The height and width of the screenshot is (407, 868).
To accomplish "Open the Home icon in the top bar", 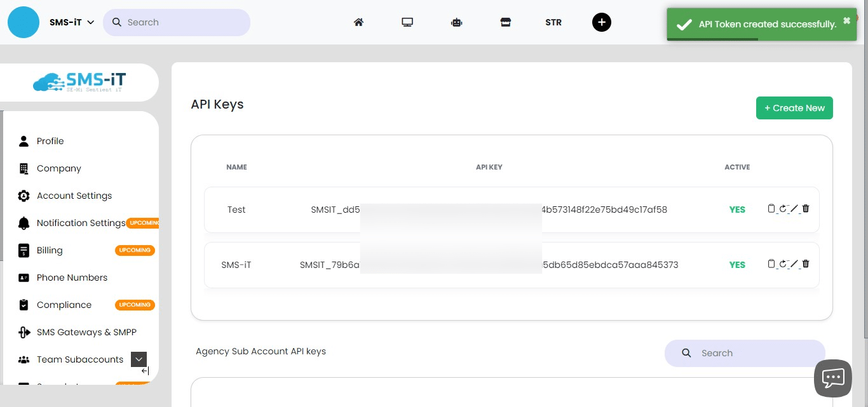I will 358,22.
